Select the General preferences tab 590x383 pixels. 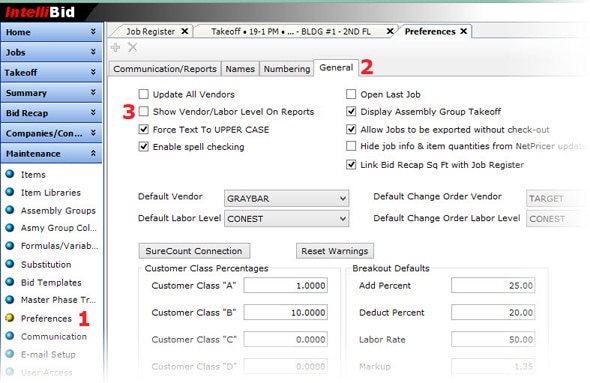point(336,68)
